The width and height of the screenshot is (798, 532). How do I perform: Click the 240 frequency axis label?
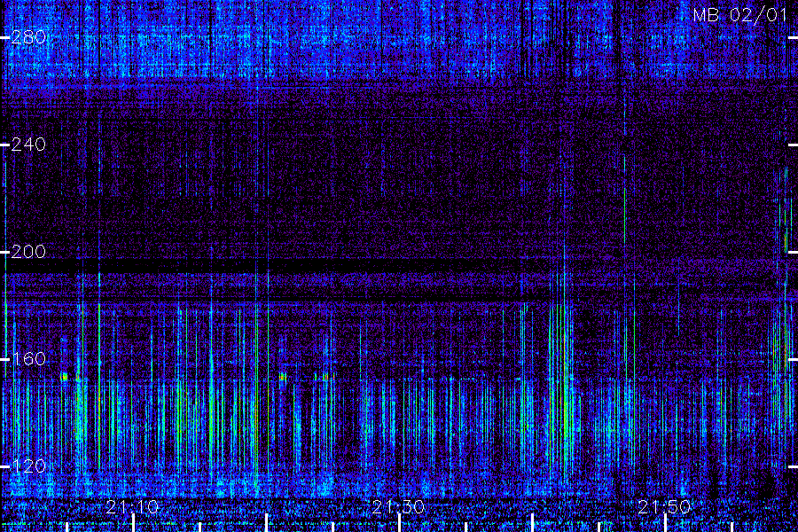pyautogui.click(x=28, y=145)
